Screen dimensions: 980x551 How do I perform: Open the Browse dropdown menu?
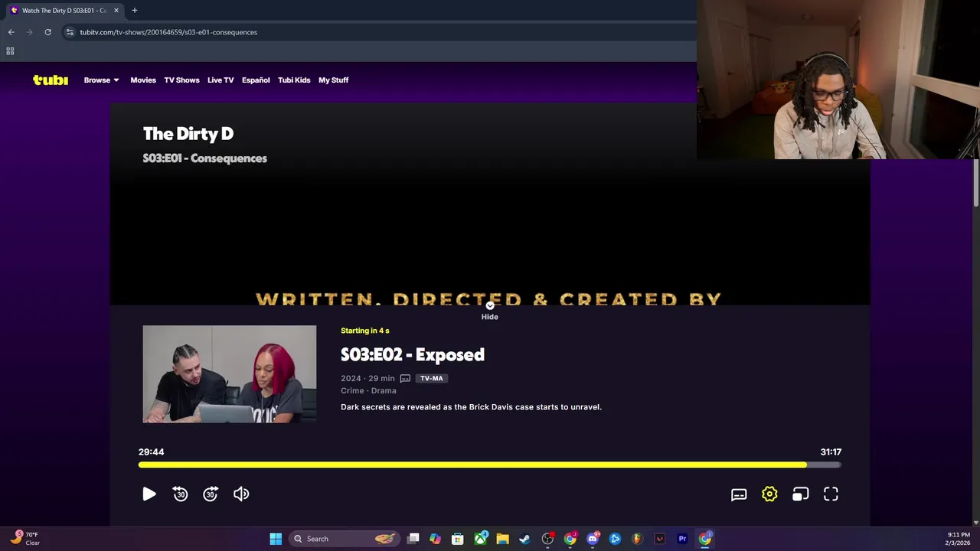(101, 80)
